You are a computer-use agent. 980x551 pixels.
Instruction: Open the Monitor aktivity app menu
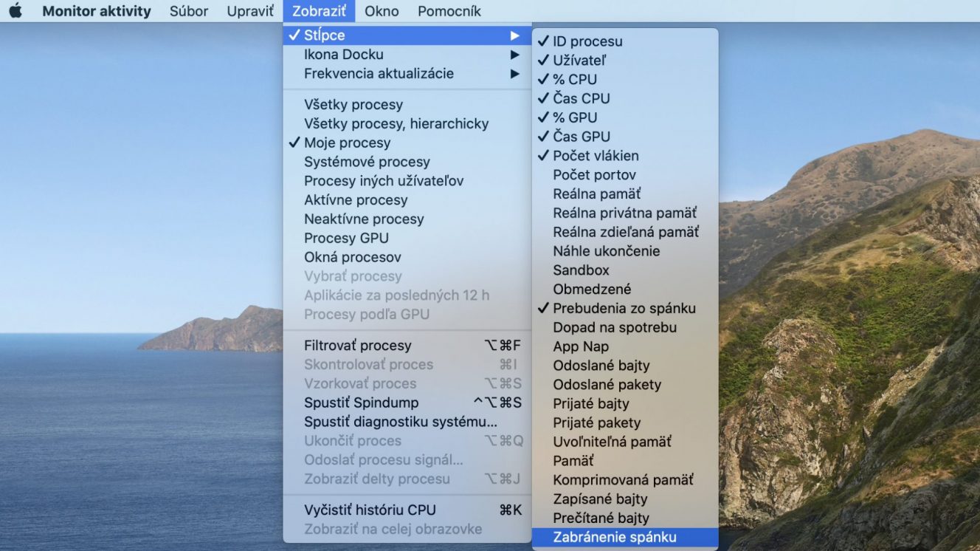click(97, 11)
